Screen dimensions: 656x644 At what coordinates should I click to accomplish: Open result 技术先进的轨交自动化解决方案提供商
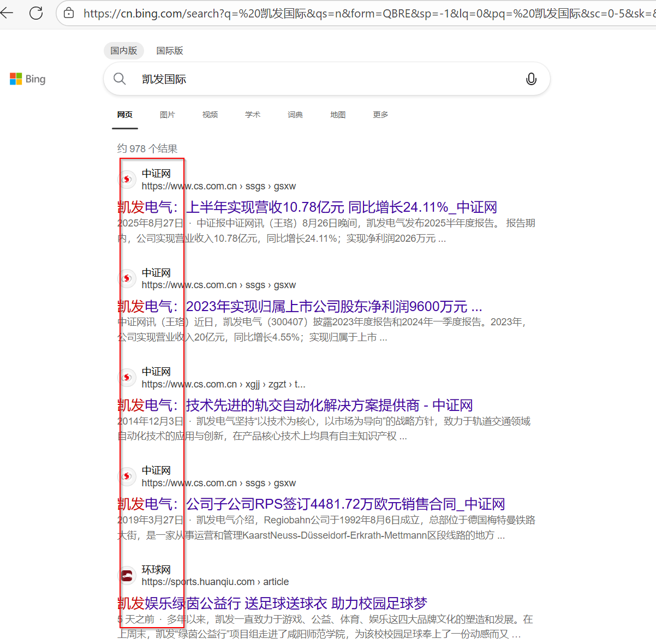pos(295,406)
